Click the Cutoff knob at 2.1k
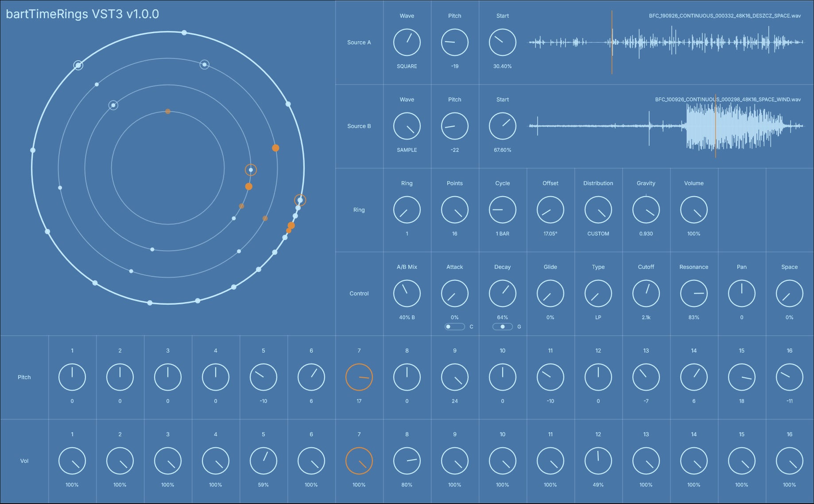814x504 pixels. [x=646, y=294]
